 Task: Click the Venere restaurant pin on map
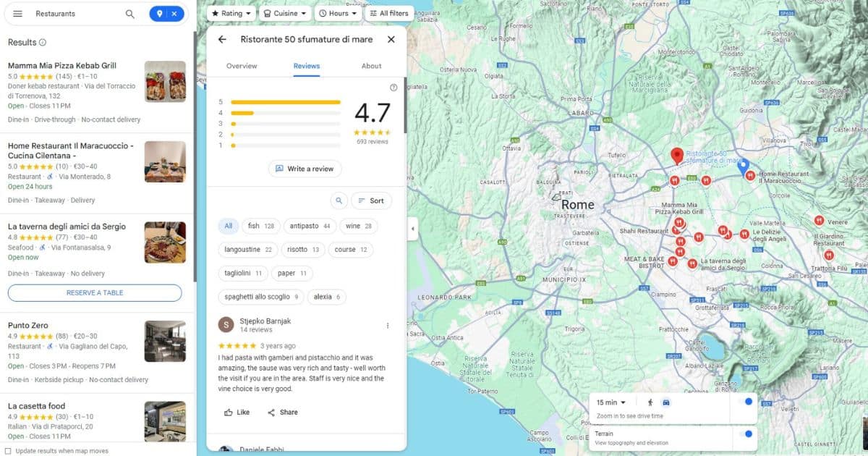point(819,221)
